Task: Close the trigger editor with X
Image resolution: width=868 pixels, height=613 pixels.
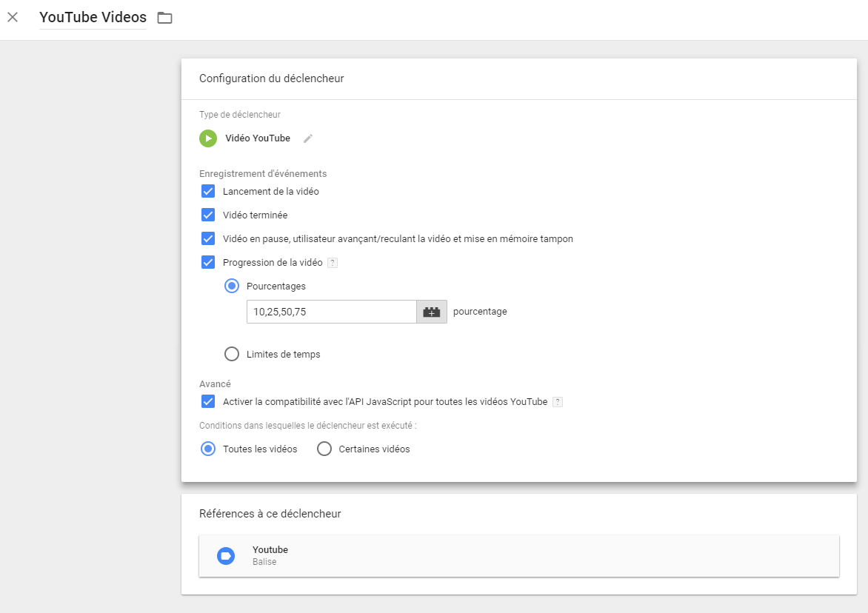Action: tap(13, 17)
